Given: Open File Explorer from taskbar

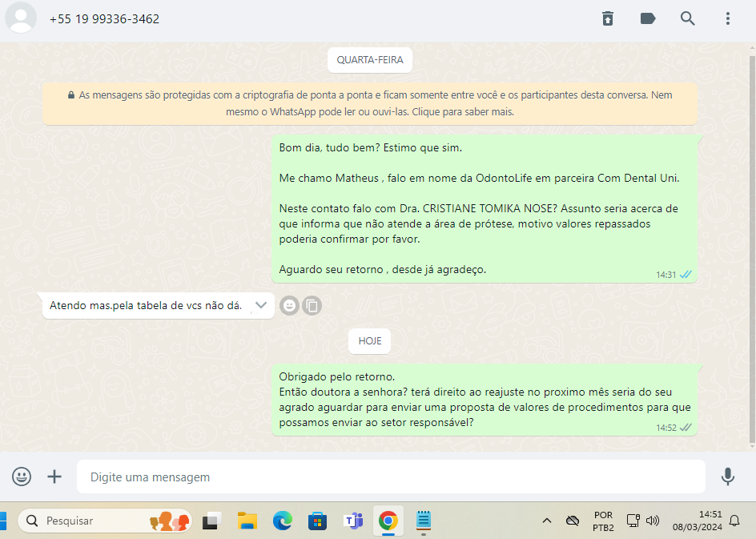Looking at the screenshot, I should [x=247, y=521].
